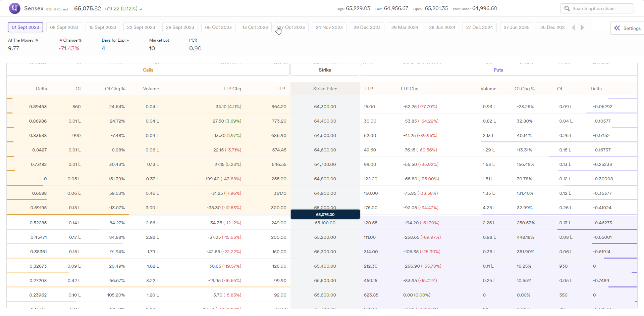The width and height of the screenshot is (644, 316).
Task: Switch to the 27 Oct 2023 expiry
Action: [x=291, y=27]
